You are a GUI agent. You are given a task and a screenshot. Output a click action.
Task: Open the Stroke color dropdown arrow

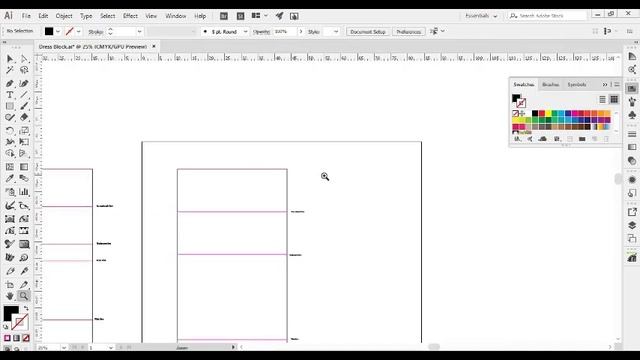78,31
